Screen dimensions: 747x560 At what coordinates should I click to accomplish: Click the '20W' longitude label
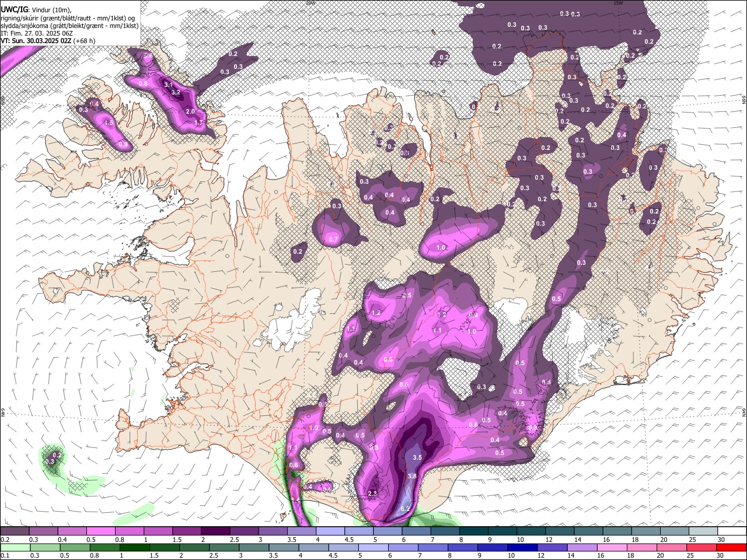[310, 3]
